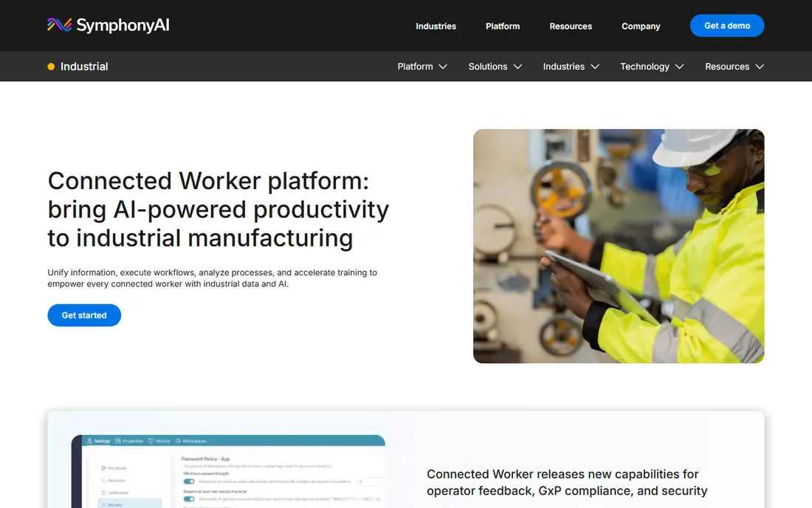The width and height of the screenshot is (812, 508).
Task: Click the worker with tablet hero photo
Action: click(619, 246)
